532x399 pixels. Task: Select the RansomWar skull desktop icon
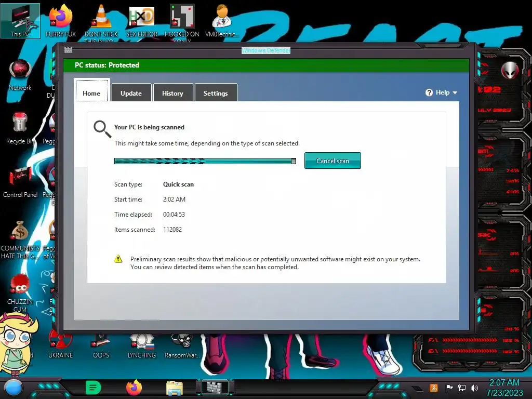click(182, 345)
